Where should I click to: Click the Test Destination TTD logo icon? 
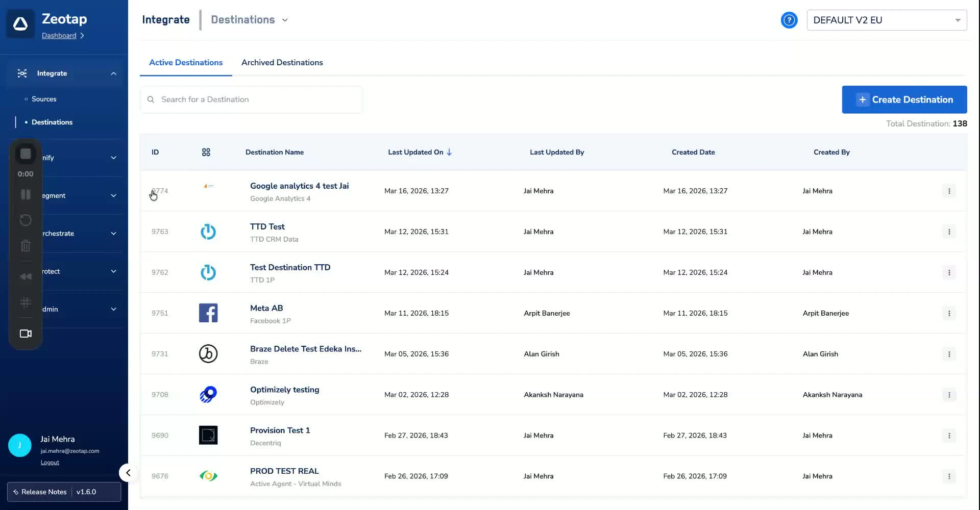tap(208, 272)
